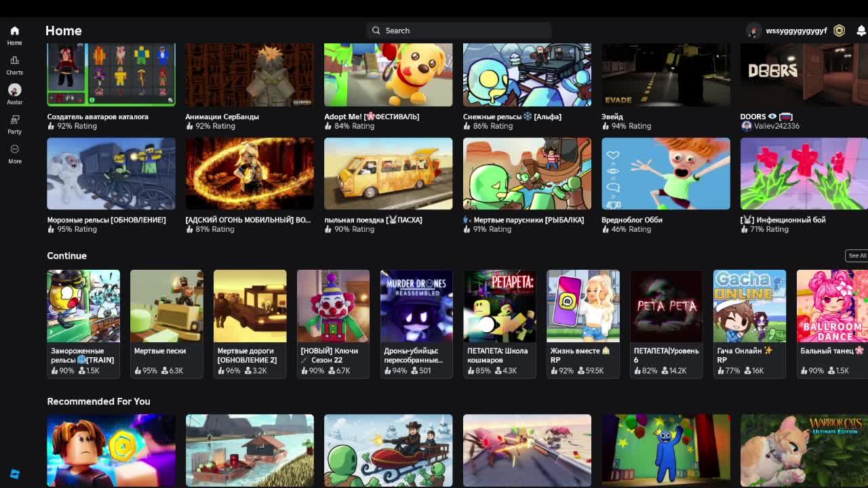Image resolution: width=868 pixels, height=488 pixels.
Task: Open user avatar next to wssyggygygygyf
Action: click(753, 30)
